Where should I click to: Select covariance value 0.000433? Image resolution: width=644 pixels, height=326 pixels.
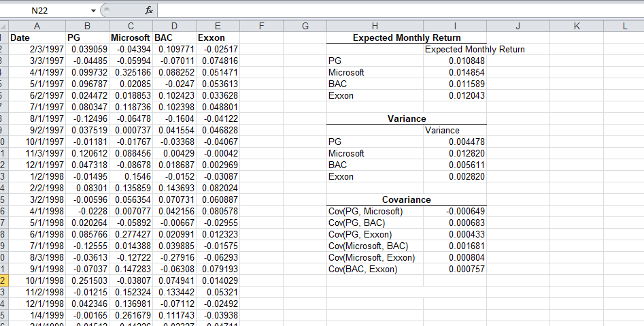[455, 234]
